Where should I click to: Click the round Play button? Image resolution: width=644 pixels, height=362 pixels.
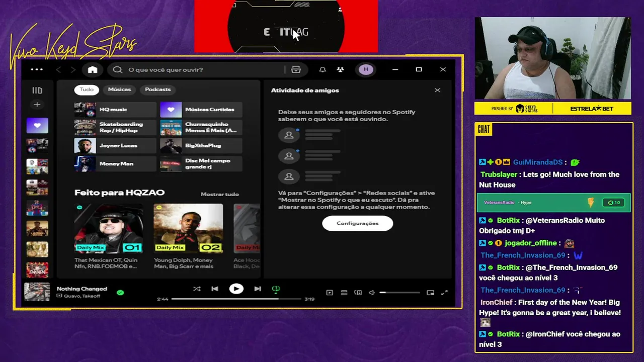click(x=236, y=289)
